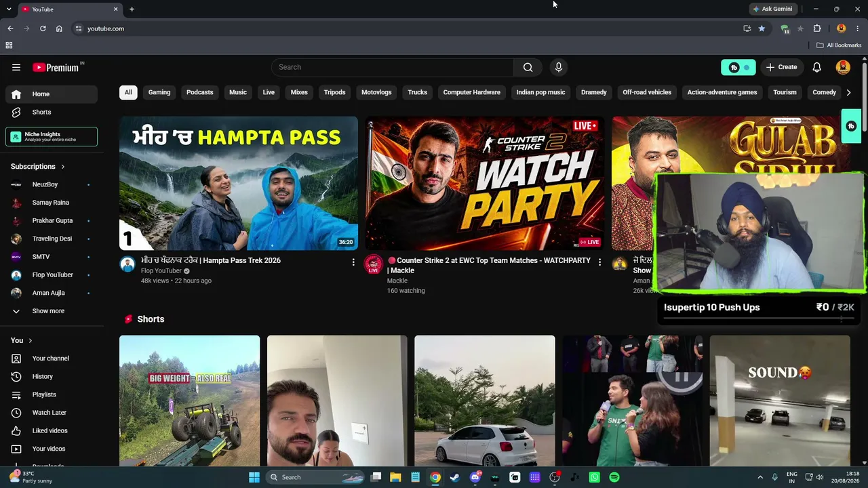
Task: Show hidden system tray icons
Action: (760, 477)
